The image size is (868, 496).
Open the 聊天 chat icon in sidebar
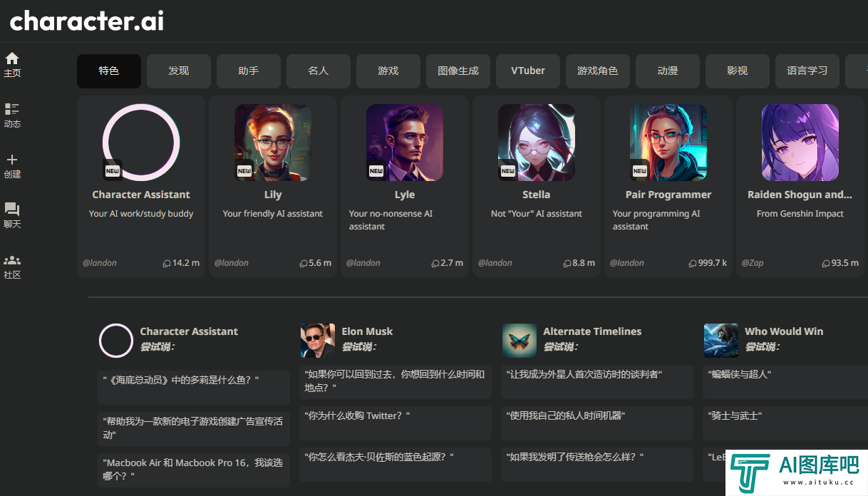(x=12, y=210)
